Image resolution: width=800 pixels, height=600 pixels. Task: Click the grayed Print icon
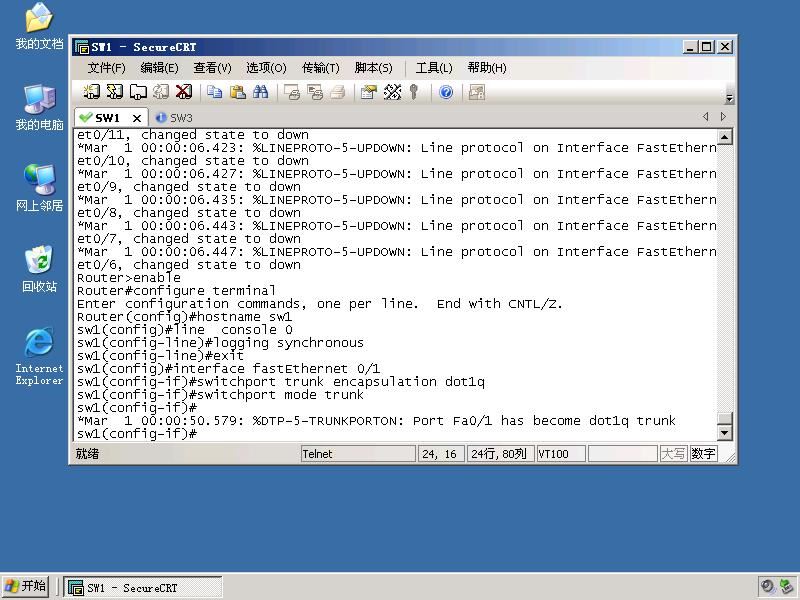click(338, 92)
